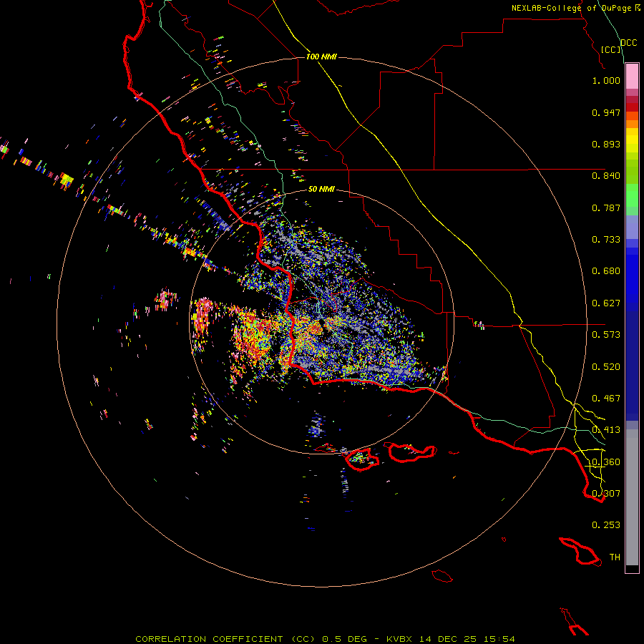
Task: Click the 0.733 scale value
Action: [606, 240]
